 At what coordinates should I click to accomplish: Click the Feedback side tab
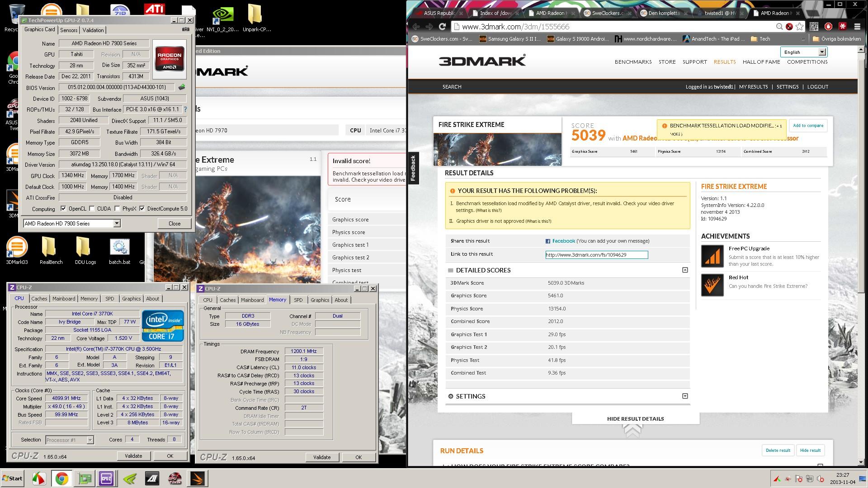tap(413, 168)
